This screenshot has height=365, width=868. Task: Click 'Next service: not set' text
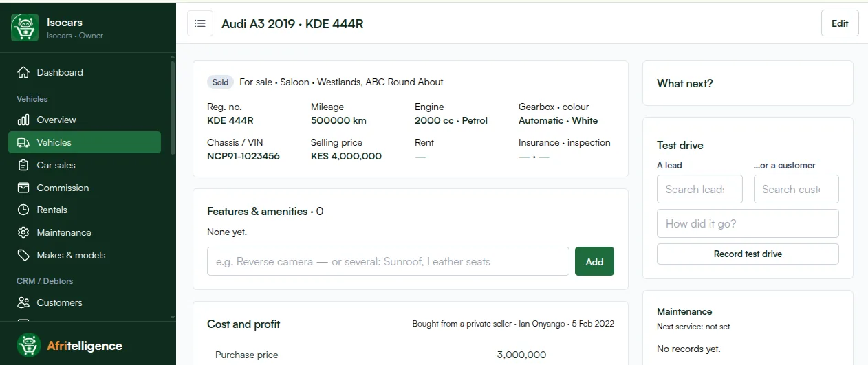pos(693,327)
